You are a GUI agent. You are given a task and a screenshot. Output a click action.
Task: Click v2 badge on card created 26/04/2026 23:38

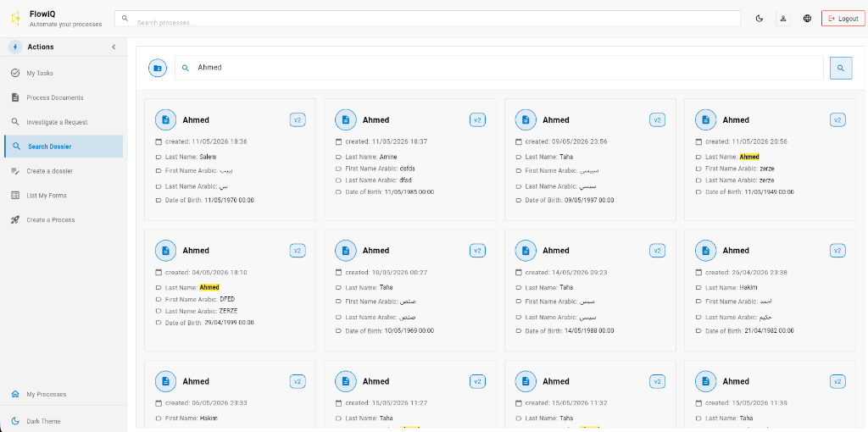click(x=837, y=251)
